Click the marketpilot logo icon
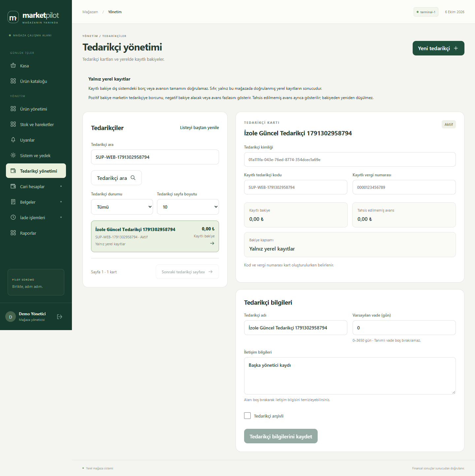 point(13,17)
